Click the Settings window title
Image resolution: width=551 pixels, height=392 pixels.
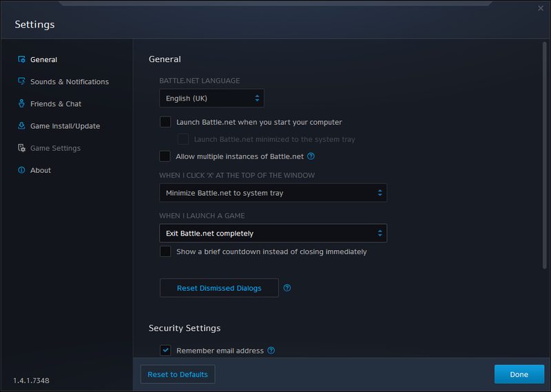click(x=34, y=24)
